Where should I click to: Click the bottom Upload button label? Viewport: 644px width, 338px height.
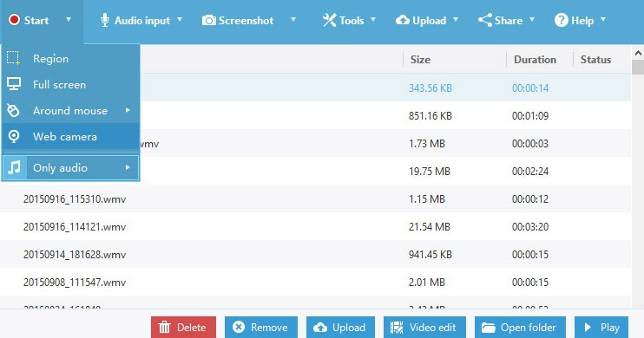pos(349,328)
